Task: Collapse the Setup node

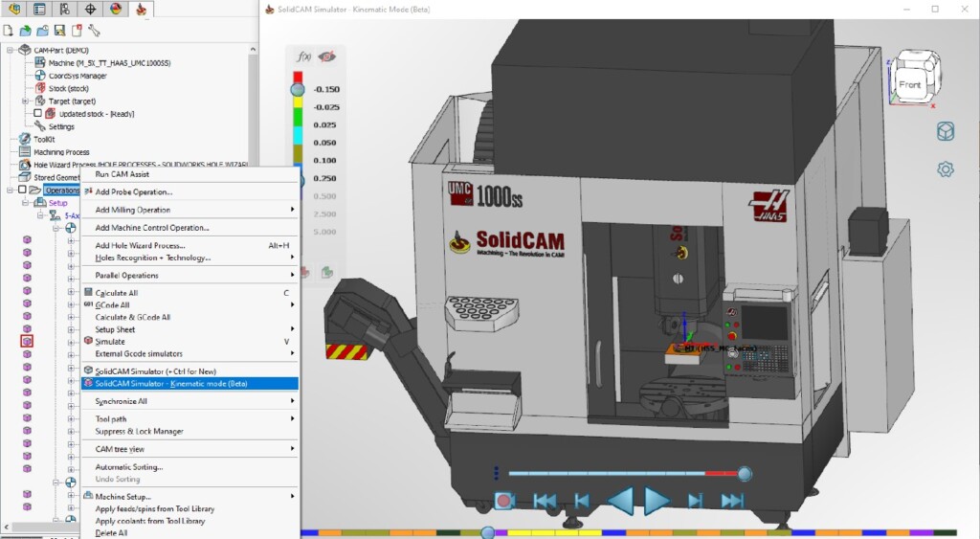Action: click(25, 203)
